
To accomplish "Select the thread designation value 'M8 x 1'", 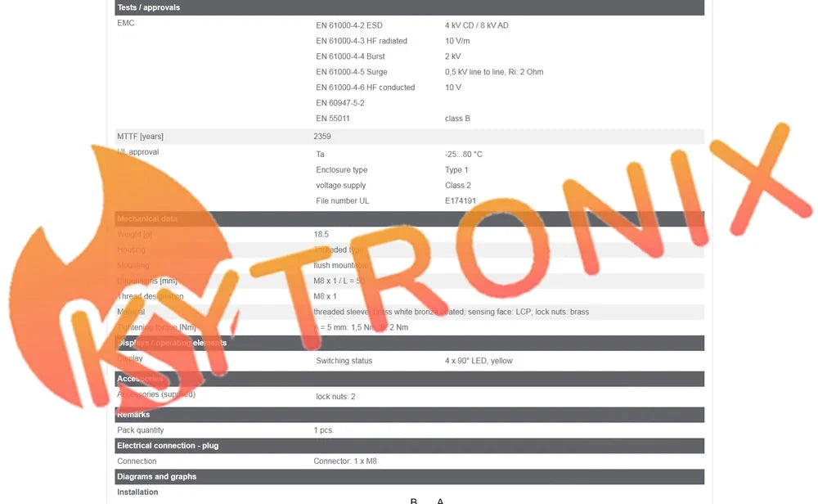I will (x=325, y=296).
